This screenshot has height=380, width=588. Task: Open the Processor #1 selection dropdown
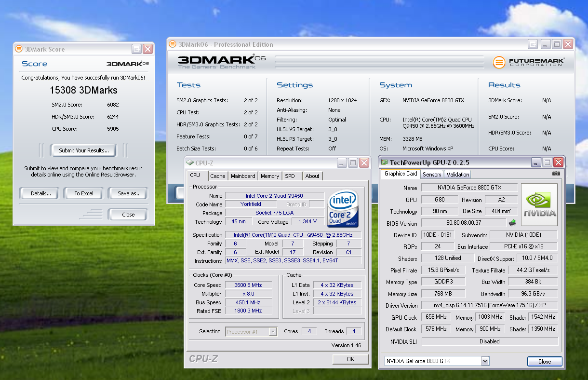273,331
